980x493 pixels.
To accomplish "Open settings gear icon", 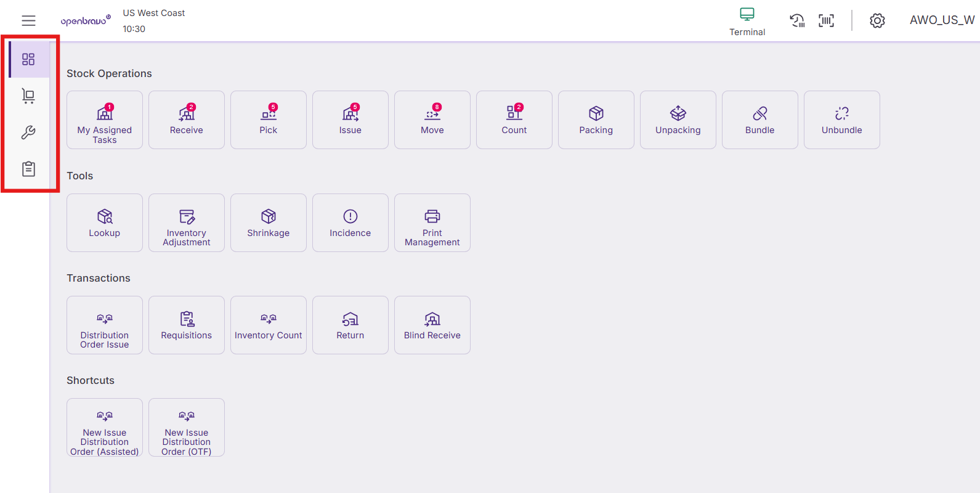I will point(877,20).
